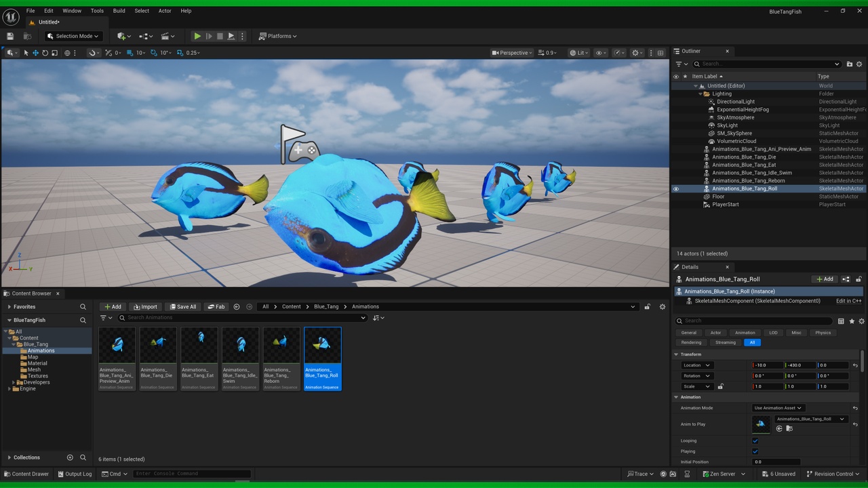Screen dimensions: 868x488
Task: Open the Output Log panel
Action: pyautogui.click(x=75, y=474)
